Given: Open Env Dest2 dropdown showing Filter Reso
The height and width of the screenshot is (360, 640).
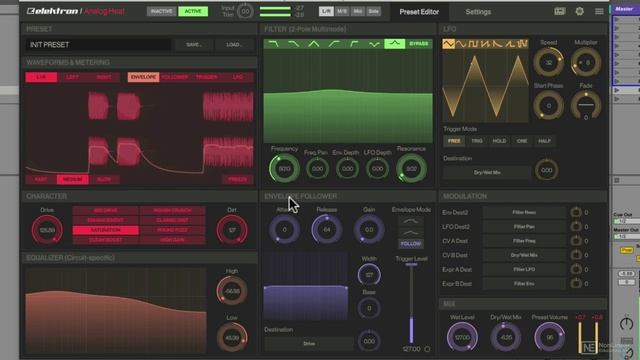Looking at the screenshot, I should coord(524,212).
